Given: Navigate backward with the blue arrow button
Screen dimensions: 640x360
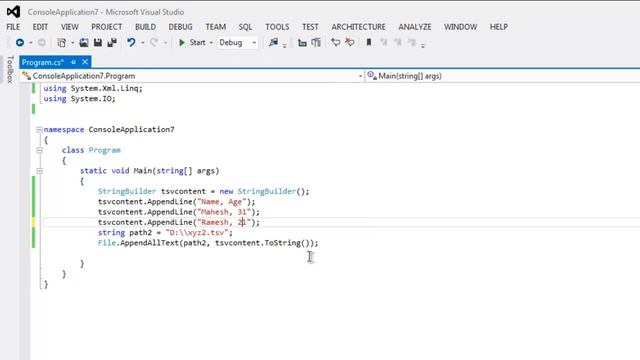Looking at the screenshot, I should [20, 42].
